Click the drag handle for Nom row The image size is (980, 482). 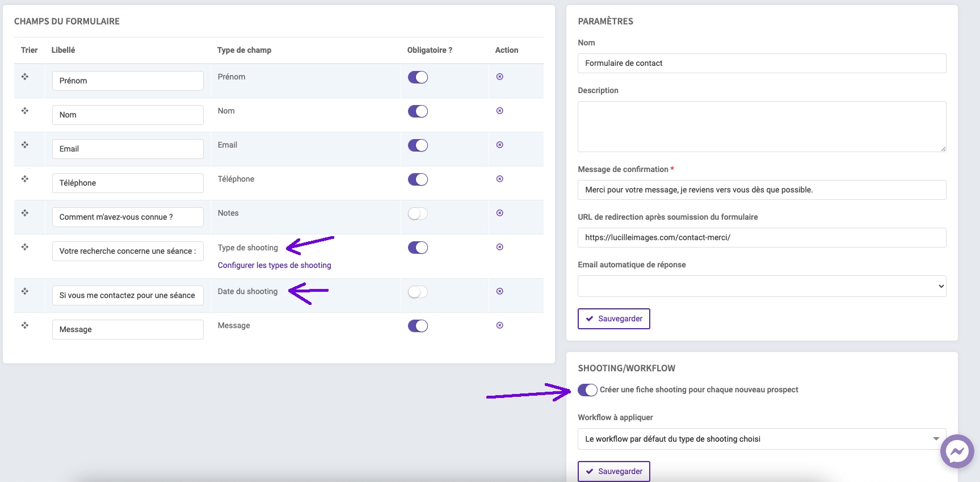point(25,111)
